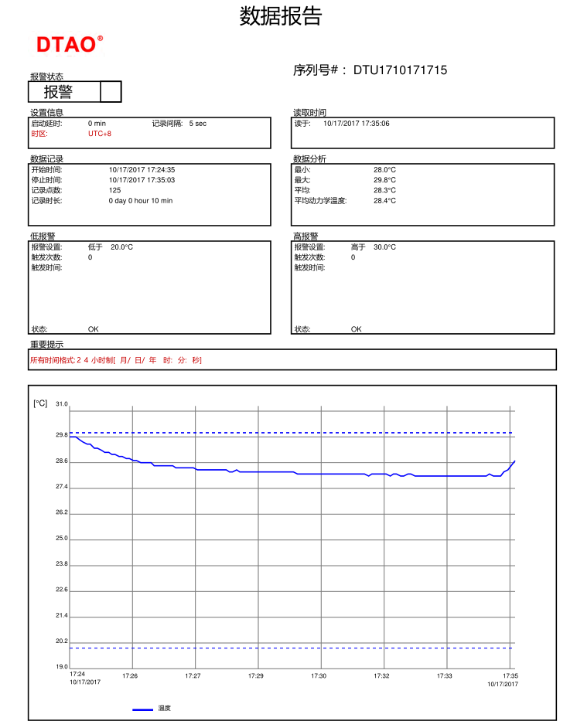
Task: Click low alarm setting 低于 20.0°C
Action: coord(111,247)
